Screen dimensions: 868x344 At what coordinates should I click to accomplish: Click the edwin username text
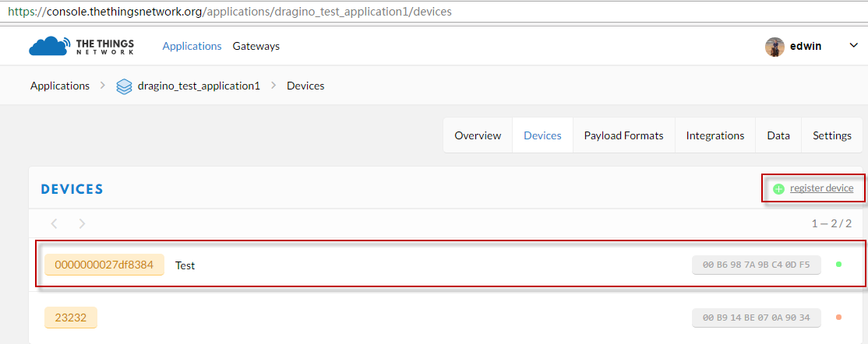pyautogui.click(x=806, y=47)
